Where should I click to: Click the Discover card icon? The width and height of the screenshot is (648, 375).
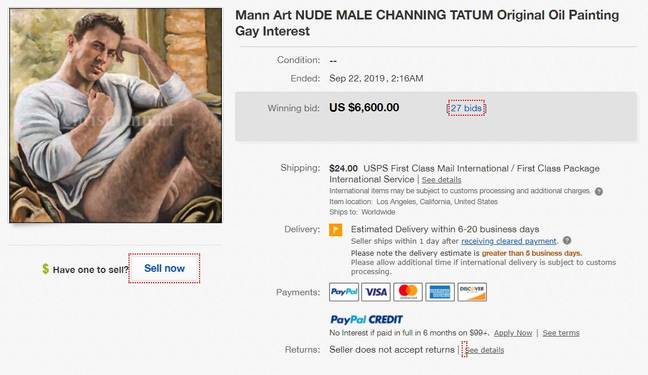[x=472, y=292]
